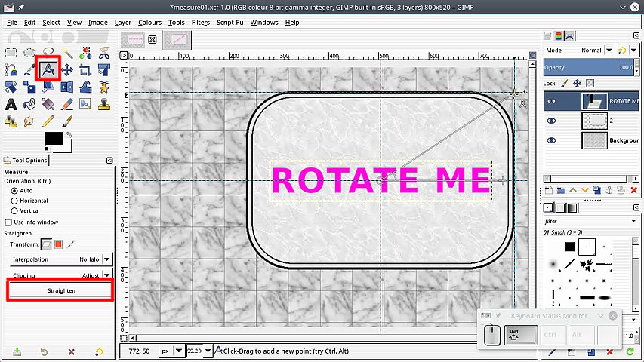Enable the Use info window checkbox
This screenshot has height=362, width=644.
tap(8, 222)
